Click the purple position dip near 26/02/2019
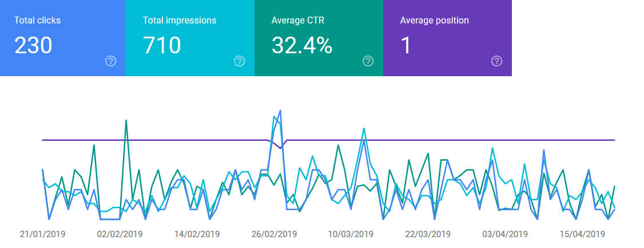The image size is (644, 248). (x=280, y=148)
